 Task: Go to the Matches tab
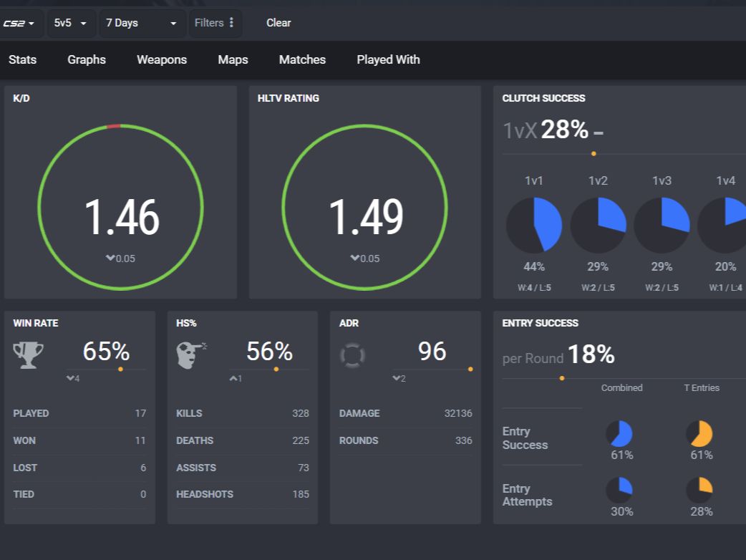click(x=302, y=59)
